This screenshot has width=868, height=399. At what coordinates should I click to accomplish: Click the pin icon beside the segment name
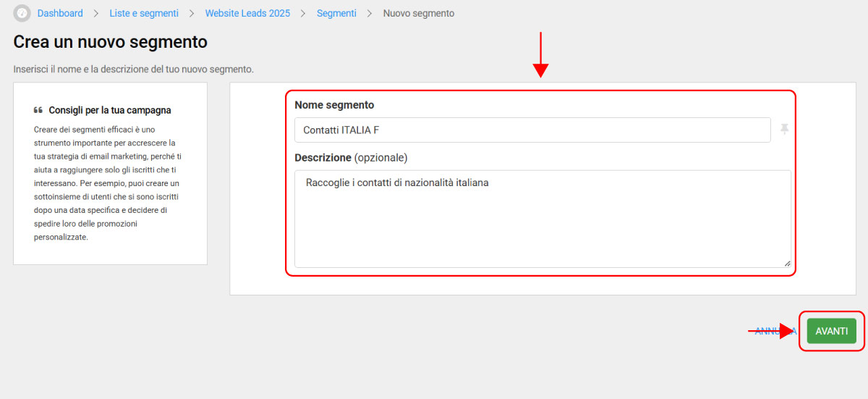[784, 130]
